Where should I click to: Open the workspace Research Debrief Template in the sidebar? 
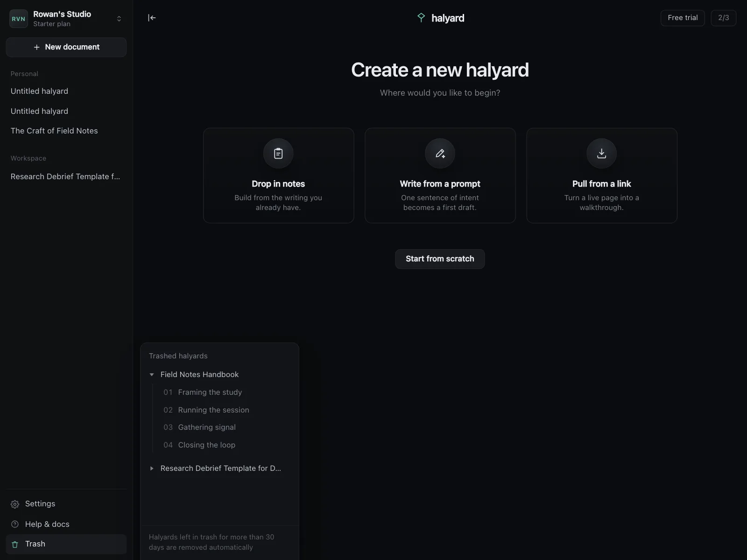[x=65, y=176]
